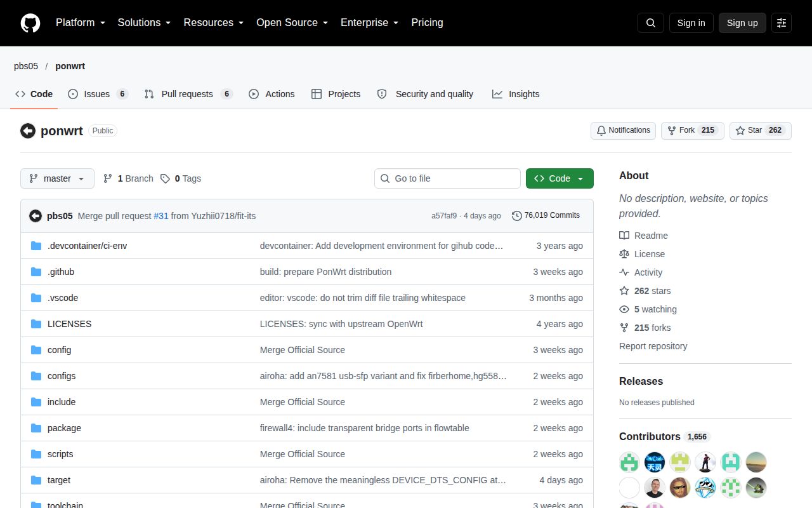The width and height of the screenshot is (812, 508).
Task: Expand the Solutions menu
Action: (x=144, y=22)
